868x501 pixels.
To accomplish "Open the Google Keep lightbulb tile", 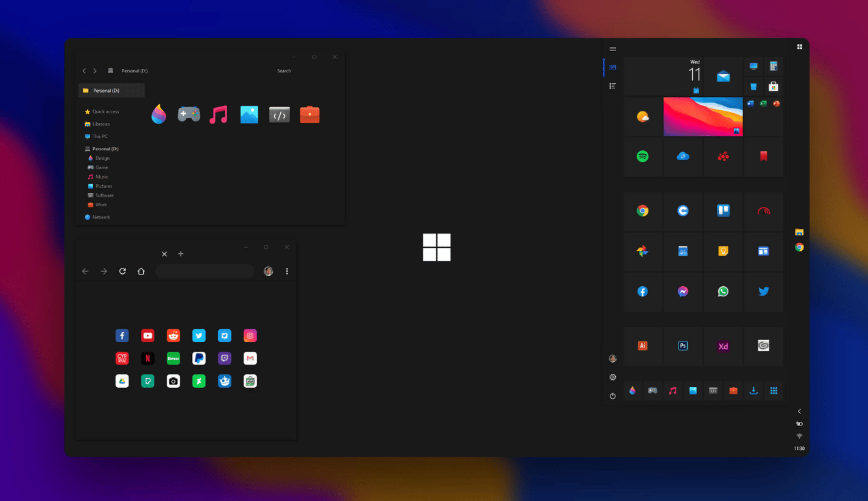I will [x=723, y=251].
